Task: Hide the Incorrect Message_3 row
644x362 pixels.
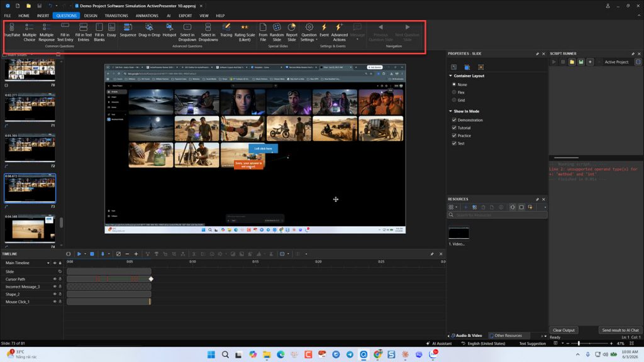Action: [x=55, y=287]
